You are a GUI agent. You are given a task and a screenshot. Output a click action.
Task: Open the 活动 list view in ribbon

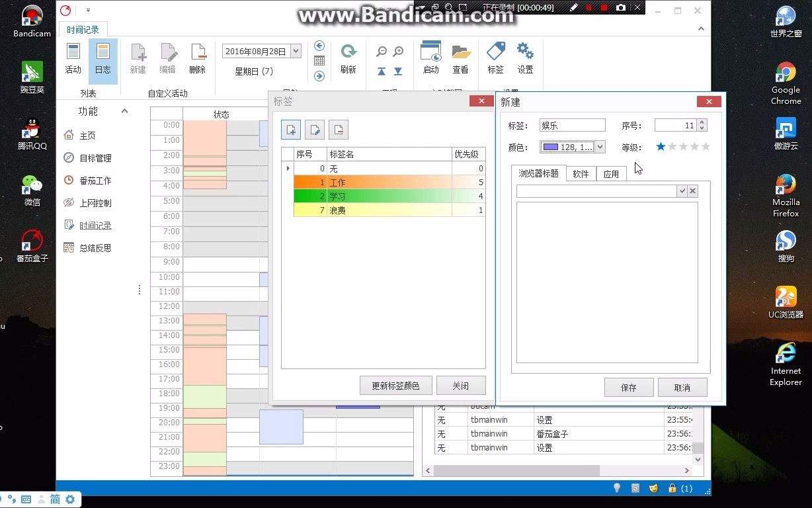[73, 59]
